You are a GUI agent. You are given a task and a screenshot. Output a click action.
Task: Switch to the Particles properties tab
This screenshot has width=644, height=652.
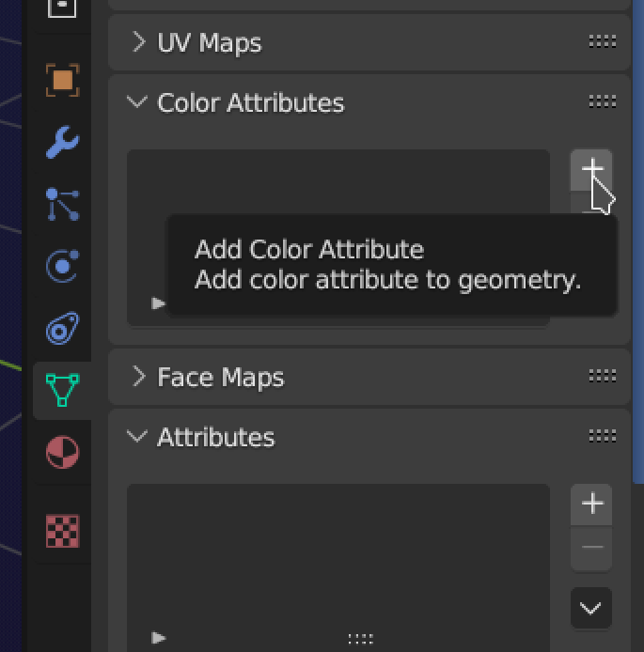tap(63, 205)
